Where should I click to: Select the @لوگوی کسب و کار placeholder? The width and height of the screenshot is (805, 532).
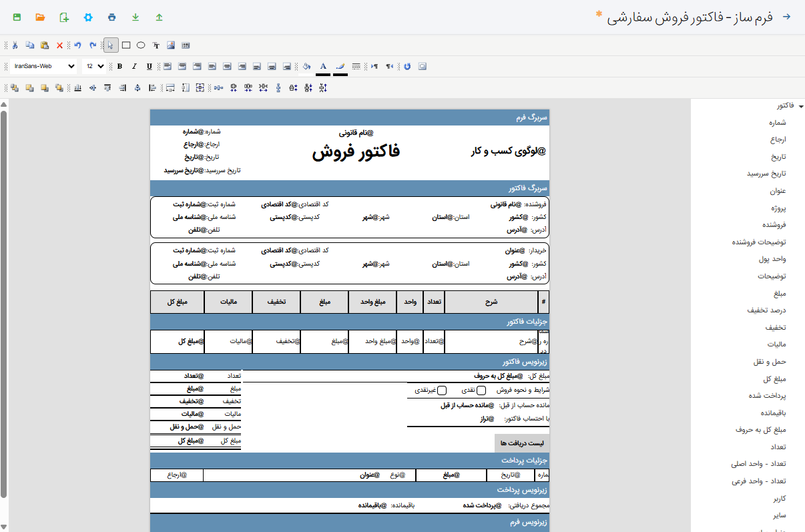[x=509, y=152]
